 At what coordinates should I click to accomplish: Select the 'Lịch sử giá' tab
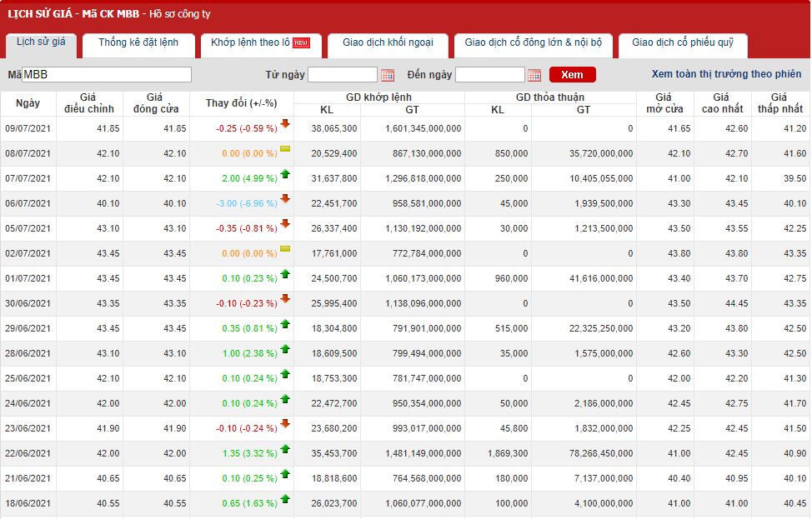click(x=41, y=42)
